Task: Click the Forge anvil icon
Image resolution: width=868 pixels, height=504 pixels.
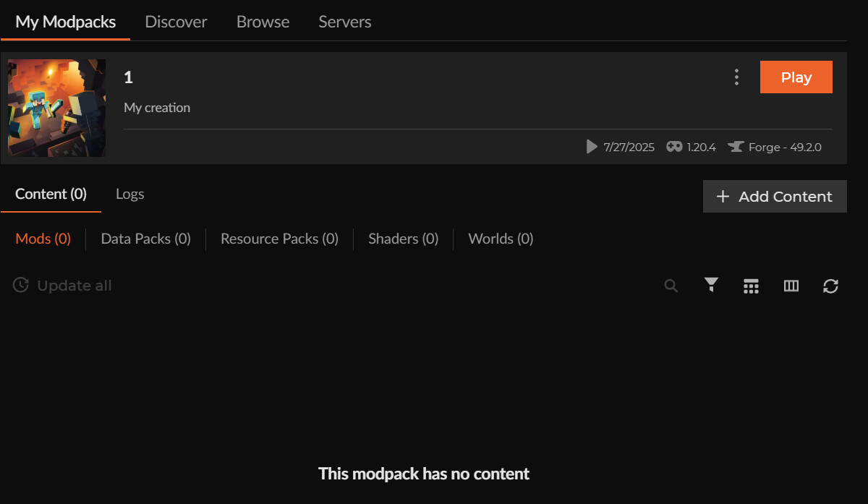Action: click(736, 147)
